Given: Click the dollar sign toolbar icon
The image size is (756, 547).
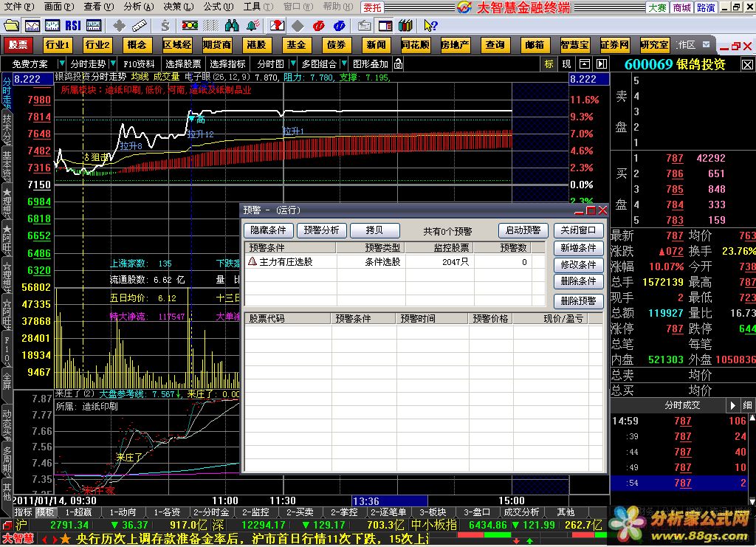Looking at the screenshot, I should pyautogui.click(x=165, y=26).
